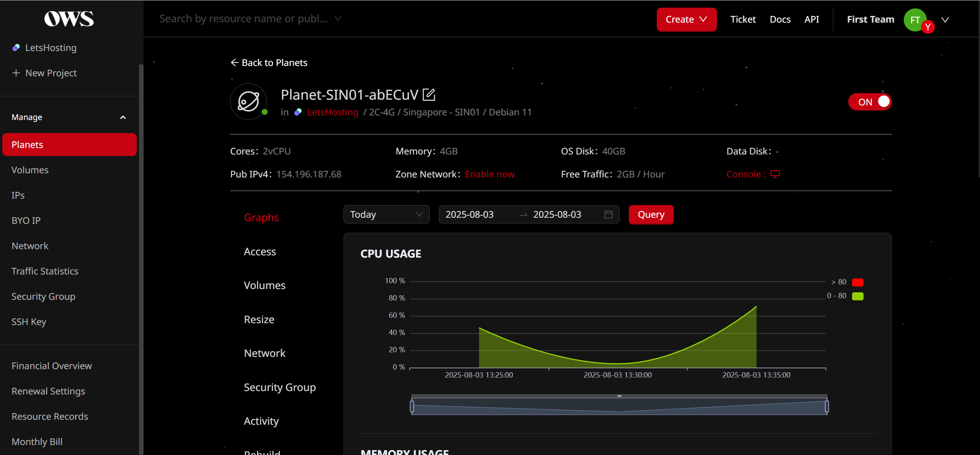
Task: Open the Ticket link
Action: (743, 19)
